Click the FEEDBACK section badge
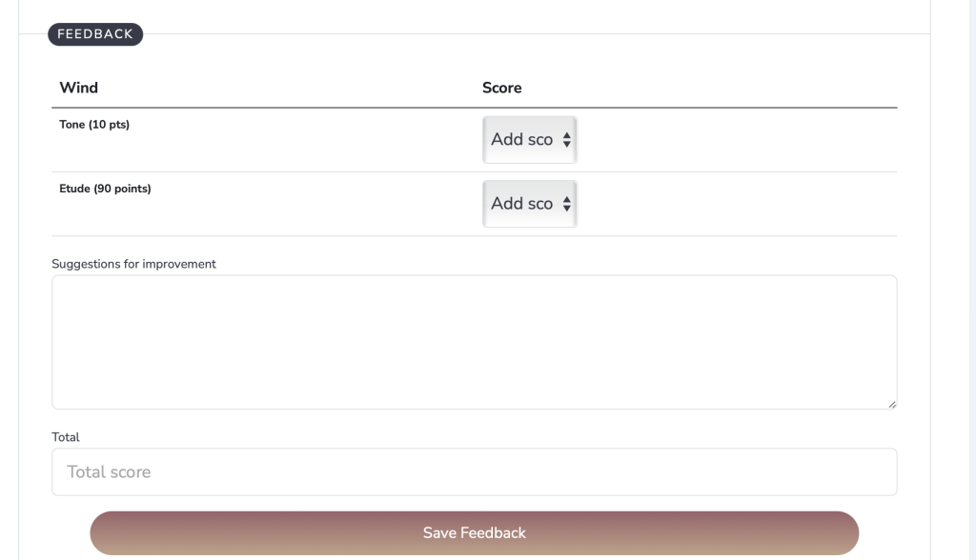976x560 pixels. [95, 34]
